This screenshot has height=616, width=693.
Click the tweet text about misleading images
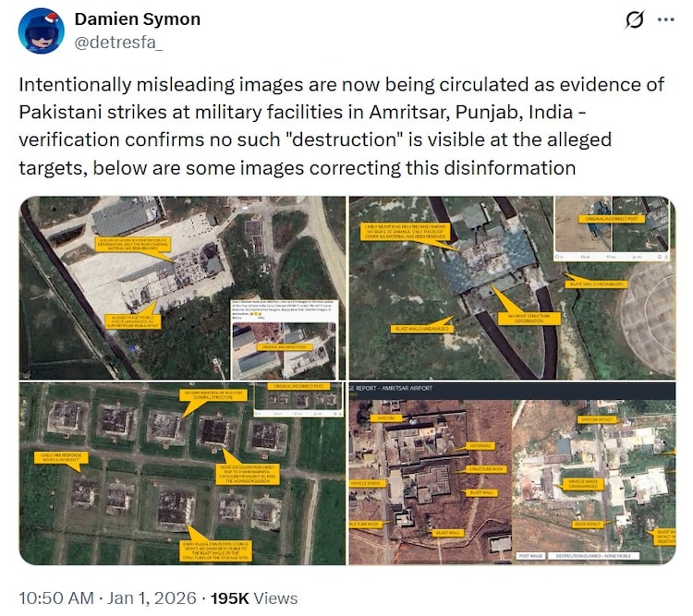[341, 126]
